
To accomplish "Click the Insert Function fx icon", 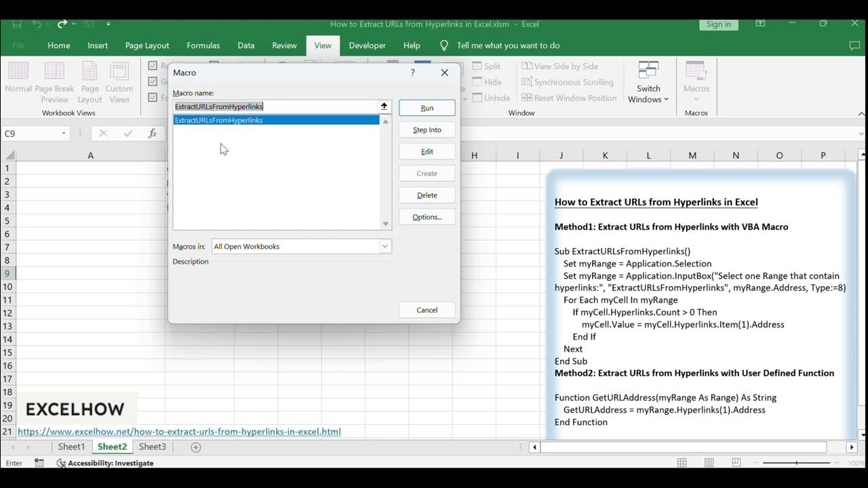I will click(153, 134).
